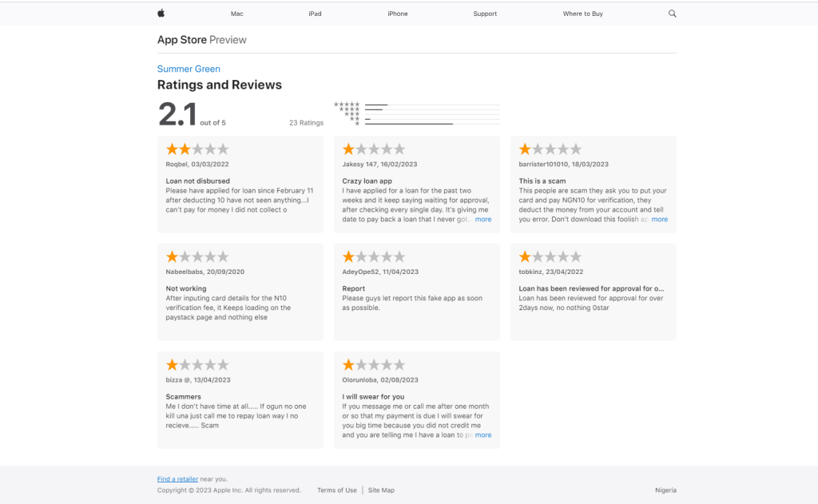The image size is (818, 504).
Task: Follow the Find a retailer link
Action: tap(177, 479)
